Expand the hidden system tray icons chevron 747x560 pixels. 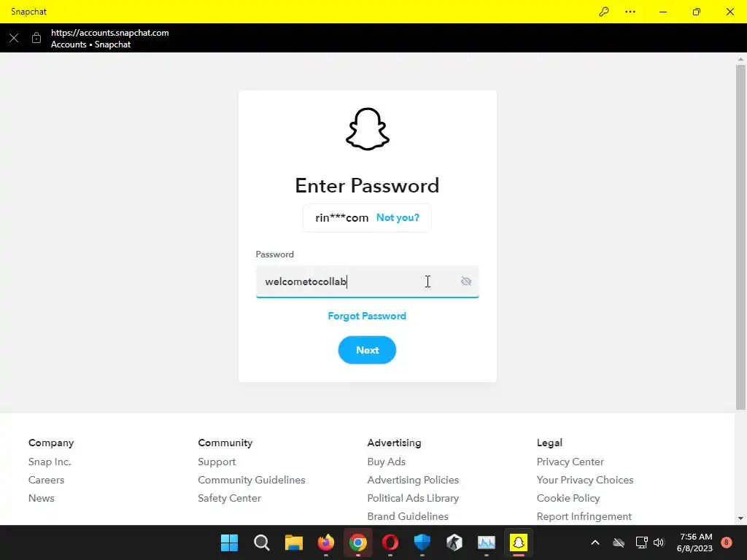(595, 542)
